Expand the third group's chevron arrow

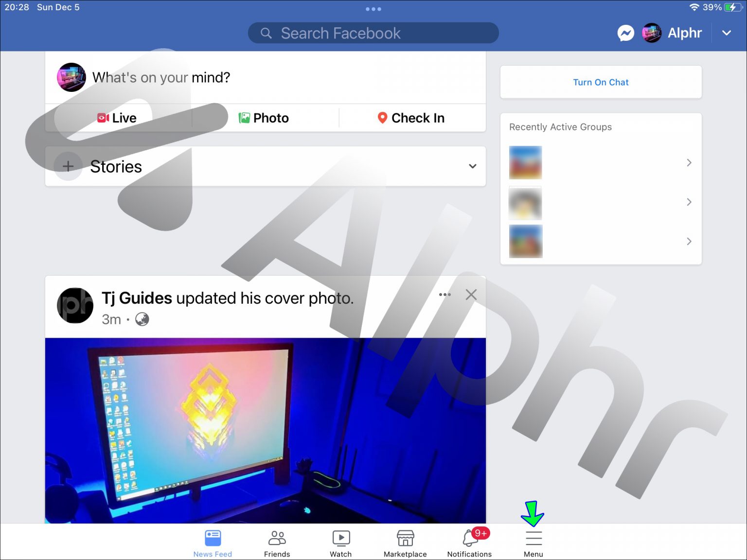pyautogui.click(x=689, y=241)
